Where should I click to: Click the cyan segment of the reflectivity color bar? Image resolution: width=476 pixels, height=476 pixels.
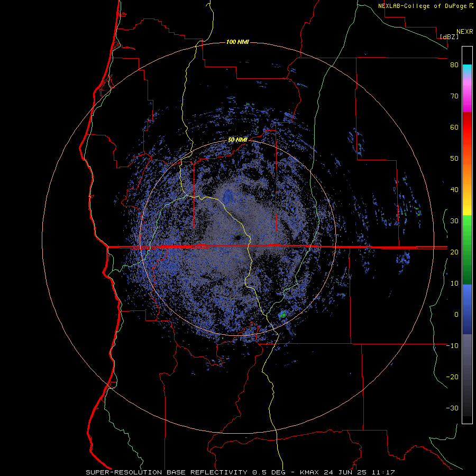tap(467, 70)
